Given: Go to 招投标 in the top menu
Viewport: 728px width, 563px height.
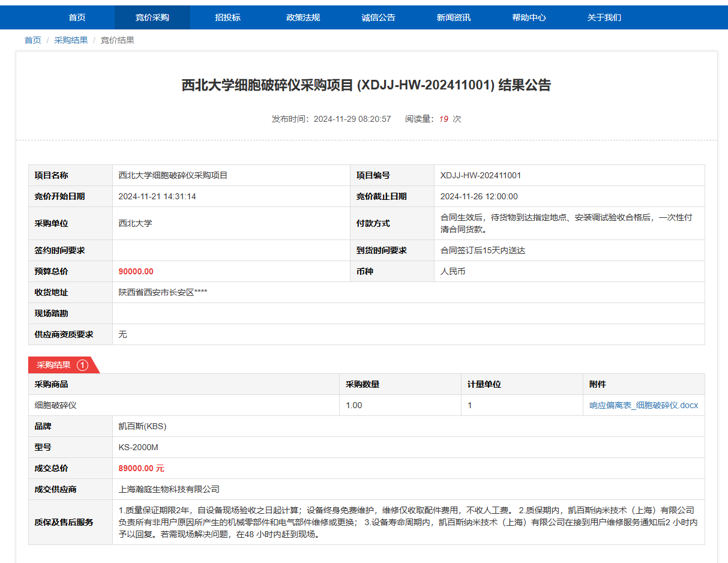Looking at the screenshot, I should [227, 17].
